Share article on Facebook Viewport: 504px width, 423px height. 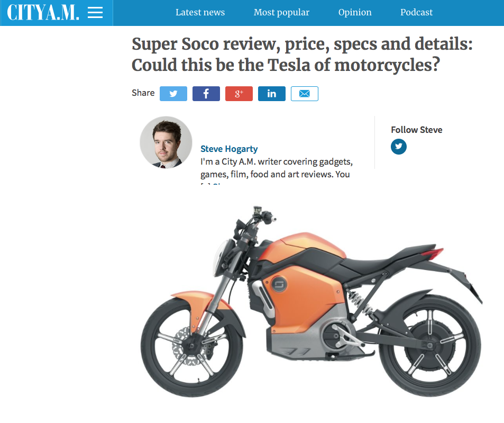206,94
